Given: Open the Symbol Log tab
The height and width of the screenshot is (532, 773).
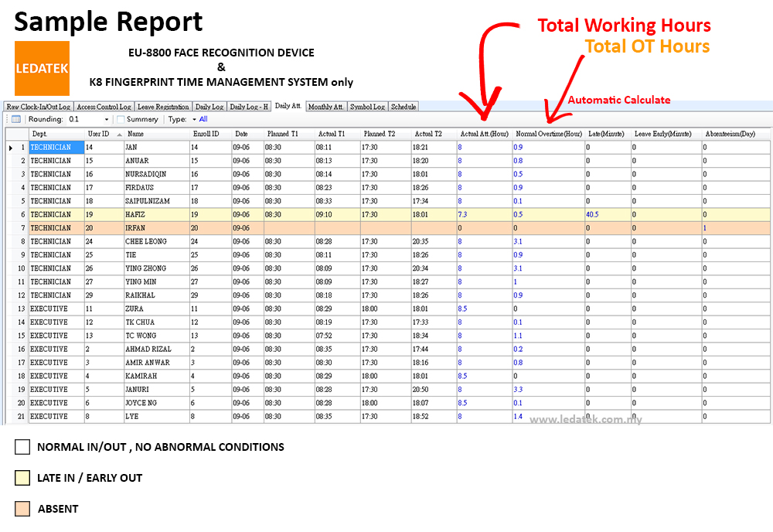Looking at the screenshot, I should coord(368,107).
